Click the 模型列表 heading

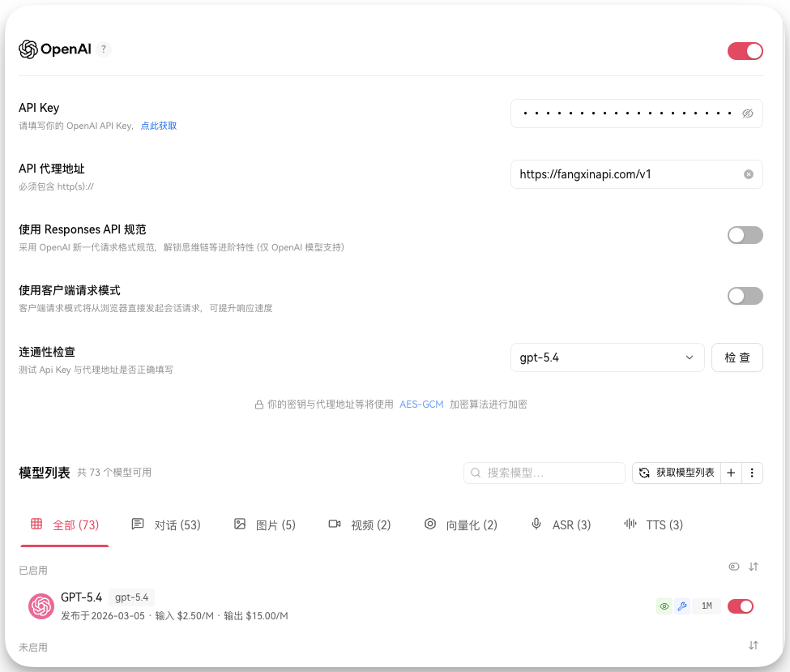[45, 473]
